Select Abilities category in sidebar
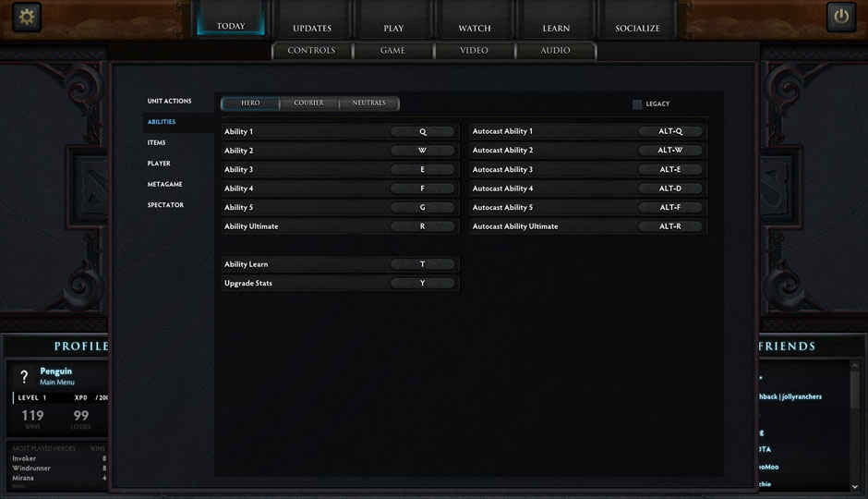Image resolution: width=868 pixels, height=499 pixels. (x=162, y=122)
